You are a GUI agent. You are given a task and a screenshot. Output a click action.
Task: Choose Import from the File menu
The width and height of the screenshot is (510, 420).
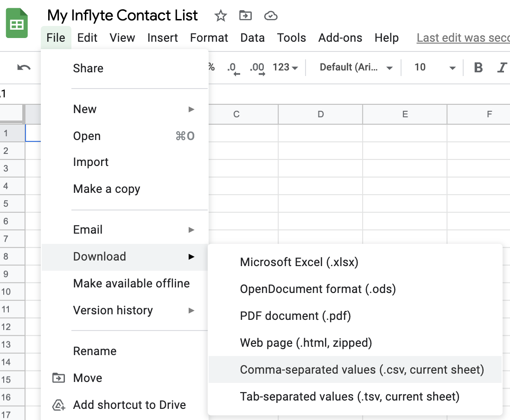coord(125,162)
